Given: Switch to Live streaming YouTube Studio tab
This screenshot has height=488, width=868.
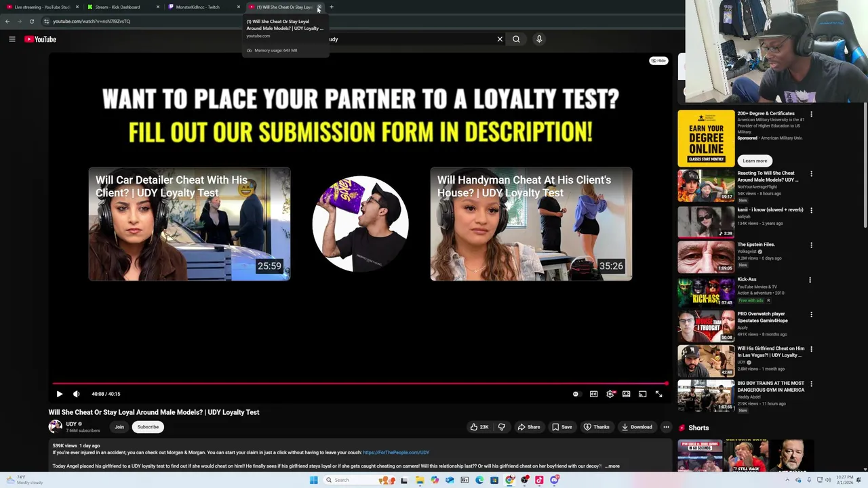Looking at the screenshot, I should click(41, 7).
